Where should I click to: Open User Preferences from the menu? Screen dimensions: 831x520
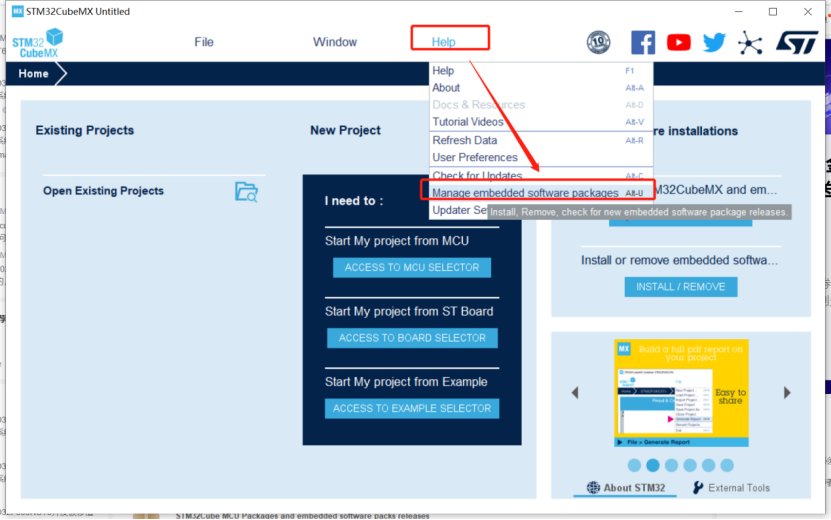click(541, 157)
